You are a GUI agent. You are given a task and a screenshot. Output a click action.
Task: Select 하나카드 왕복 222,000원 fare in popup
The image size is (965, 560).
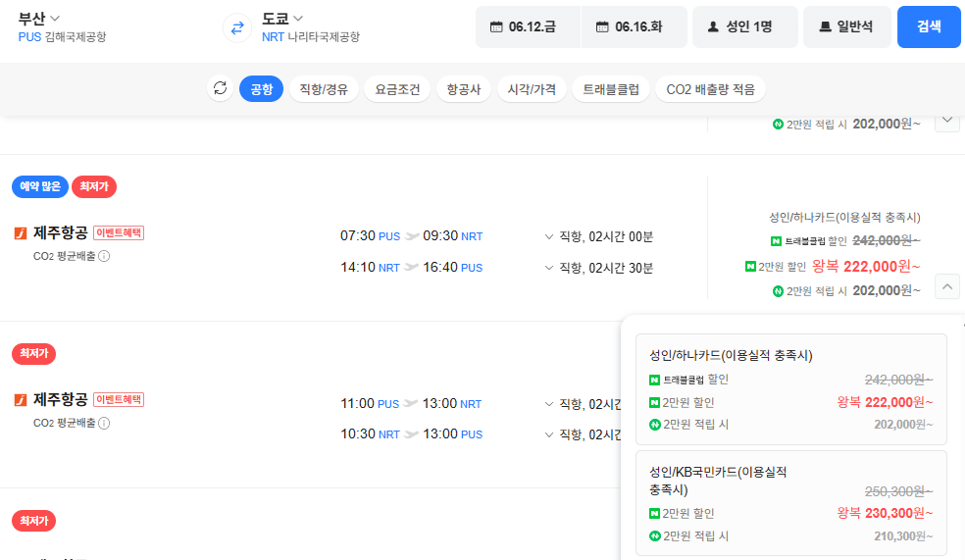pos(790,389)
